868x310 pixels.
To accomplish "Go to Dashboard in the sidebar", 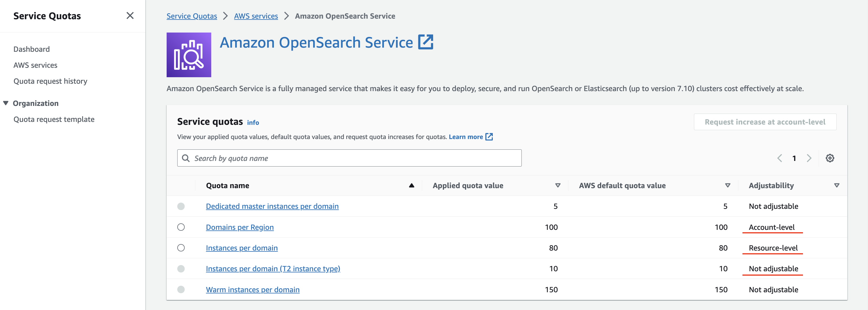I will 31,49.
